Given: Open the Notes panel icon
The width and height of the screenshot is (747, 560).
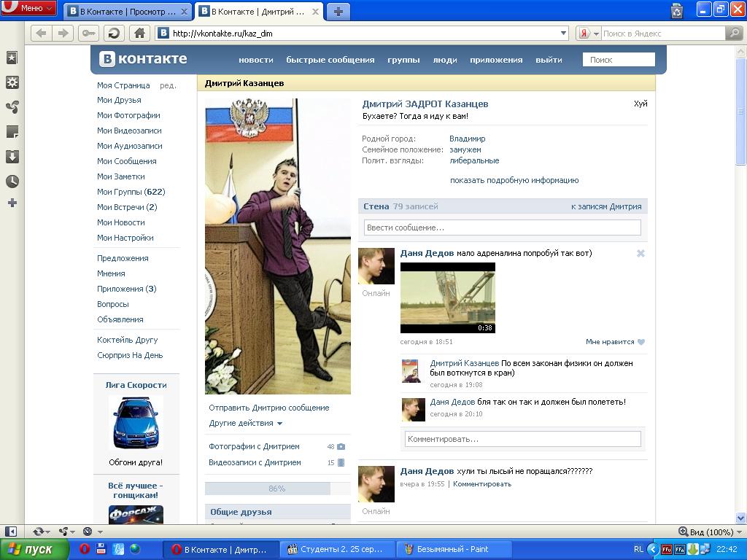Looking at the screenshot, I should (x=12, y=131).
